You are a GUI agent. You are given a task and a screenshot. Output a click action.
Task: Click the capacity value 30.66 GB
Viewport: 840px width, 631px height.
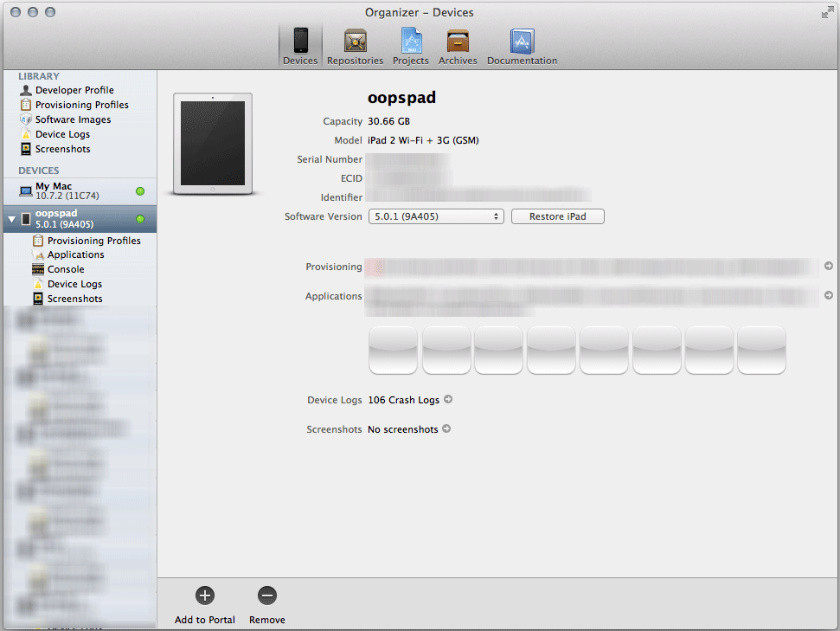pos(388,122)
